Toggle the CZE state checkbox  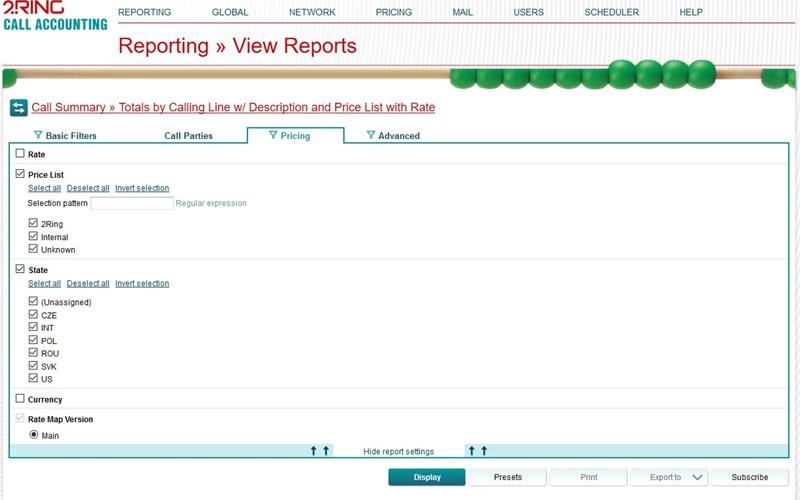pos(34,315)
